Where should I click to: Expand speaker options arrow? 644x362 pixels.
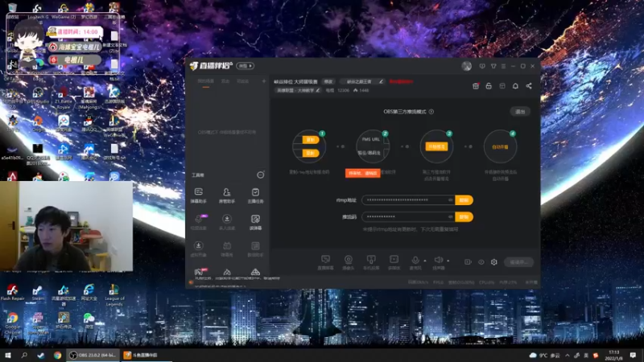(x=448, y=261)
